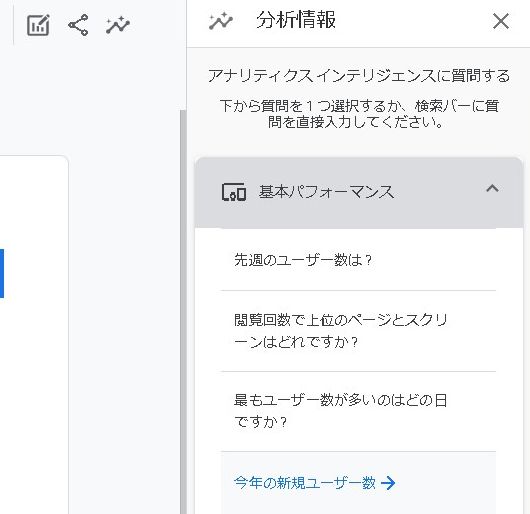This screenshot has width=530, height=514.
Task: Close the 分析情報 panel with X
Action: point(501,22)
